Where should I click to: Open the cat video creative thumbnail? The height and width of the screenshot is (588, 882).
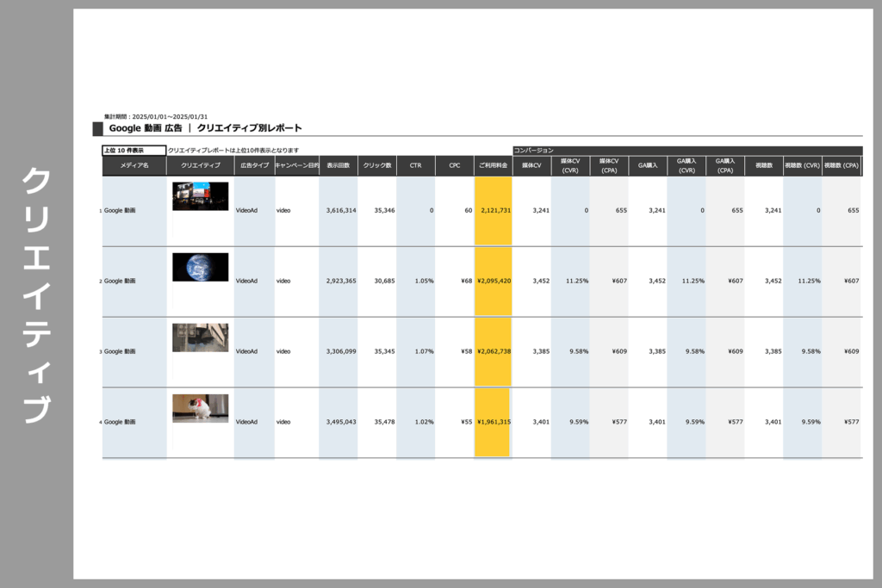pos(200,408)
